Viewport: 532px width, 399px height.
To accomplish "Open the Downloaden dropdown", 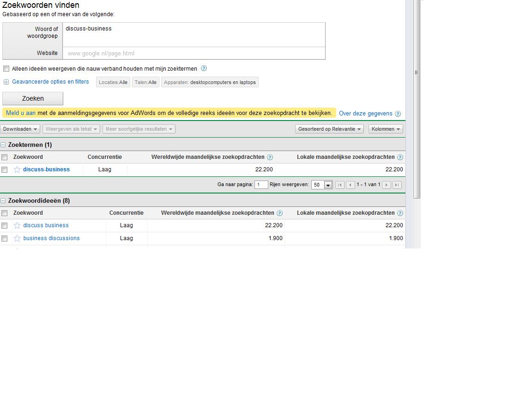I will pos(20,129).
